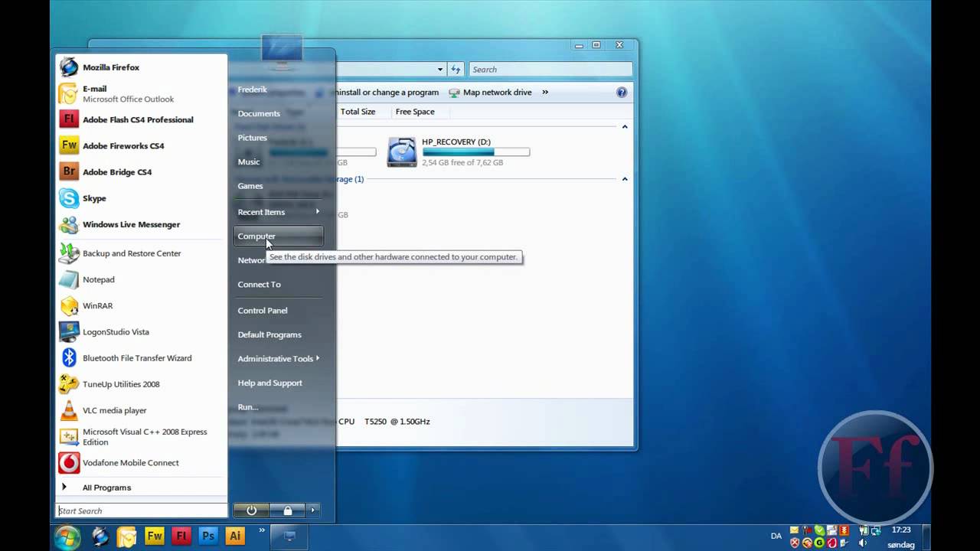This screenshot has width=980, height=551.
Task: Launch Vodafone Mobile Connect
Action: pyautogui.click(x=142, y=462)
